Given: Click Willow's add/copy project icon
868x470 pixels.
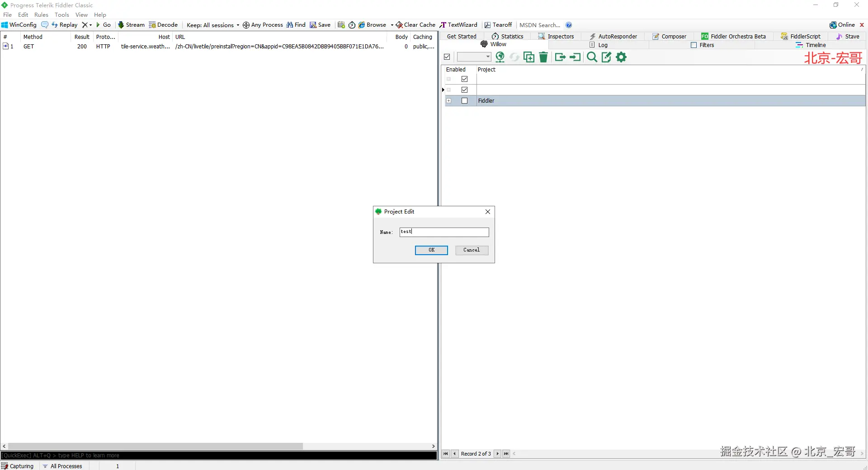Looking at the screenshot, I should pos(529,57).
